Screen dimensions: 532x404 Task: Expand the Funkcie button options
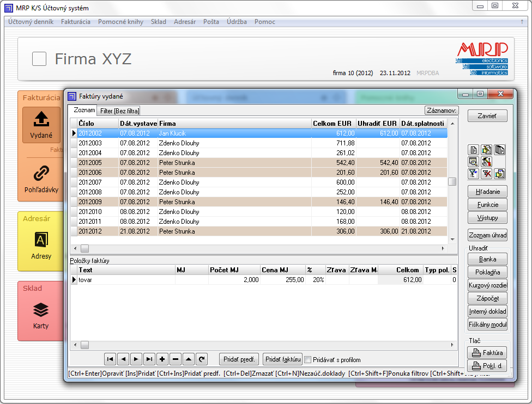[x=488, y=205]
